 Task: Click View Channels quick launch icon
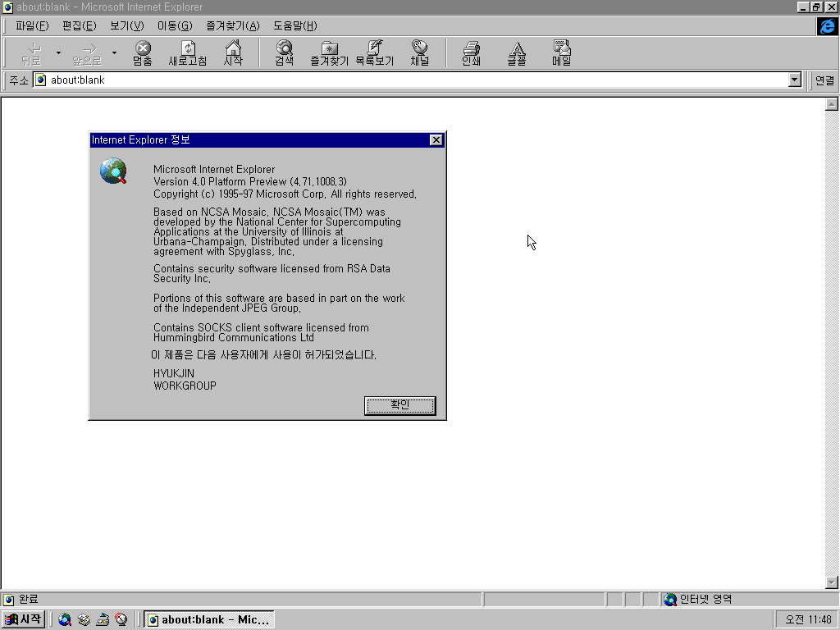pyautogui.click(x=121, y=620)
